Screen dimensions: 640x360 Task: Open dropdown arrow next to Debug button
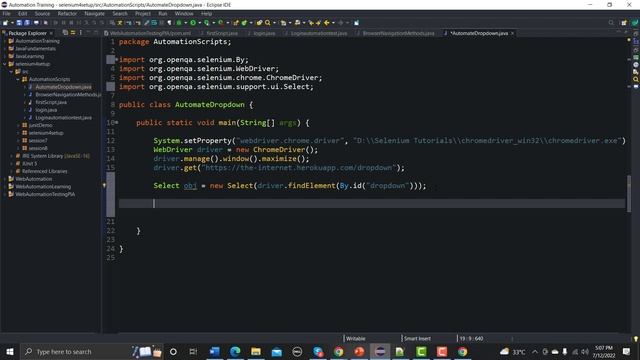pyautogui.click(x=185, y=23)
